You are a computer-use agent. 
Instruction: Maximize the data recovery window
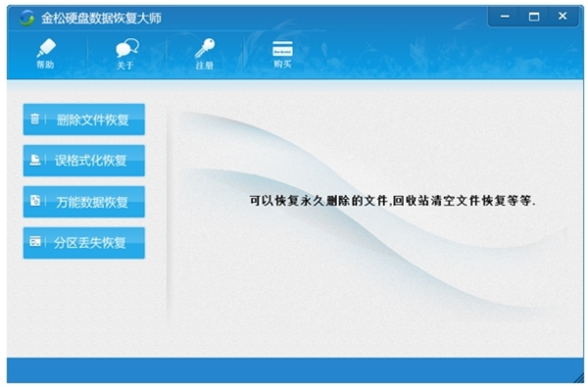[534, 17]
